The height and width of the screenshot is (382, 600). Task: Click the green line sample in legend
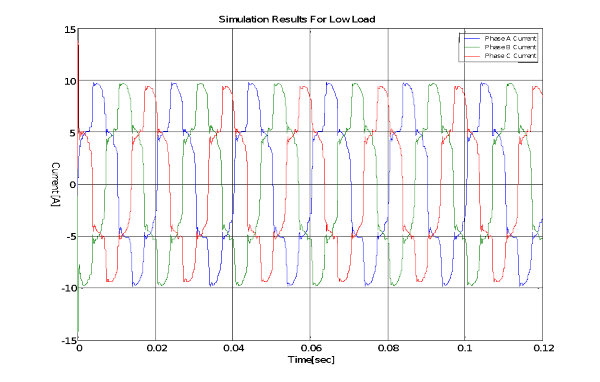coord(471,47)
